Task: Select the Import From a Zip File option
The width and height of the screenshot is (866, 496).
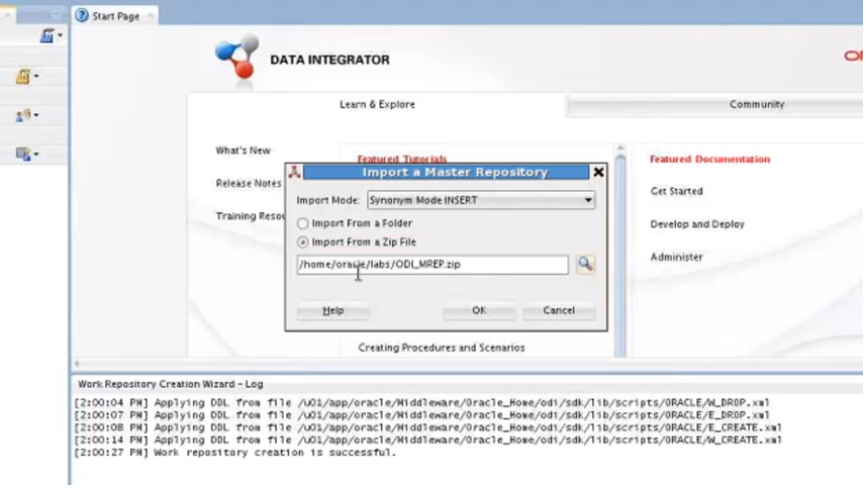Action: 303,242
